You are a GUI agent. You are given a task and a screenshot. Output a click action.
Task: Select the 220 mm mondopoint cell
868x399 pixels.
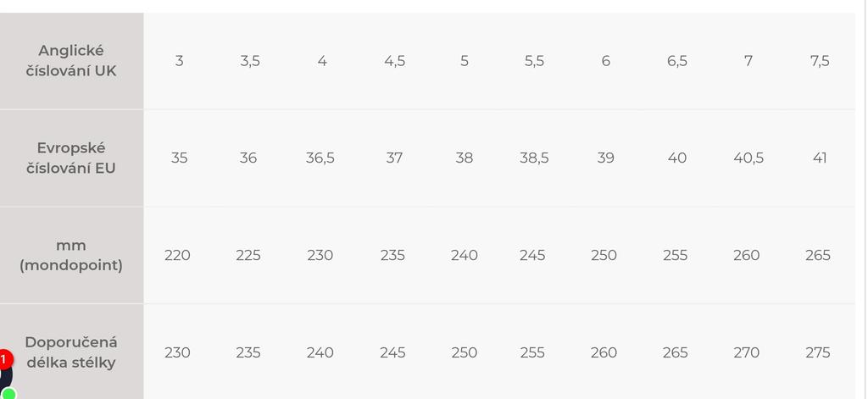pos(177,255)
